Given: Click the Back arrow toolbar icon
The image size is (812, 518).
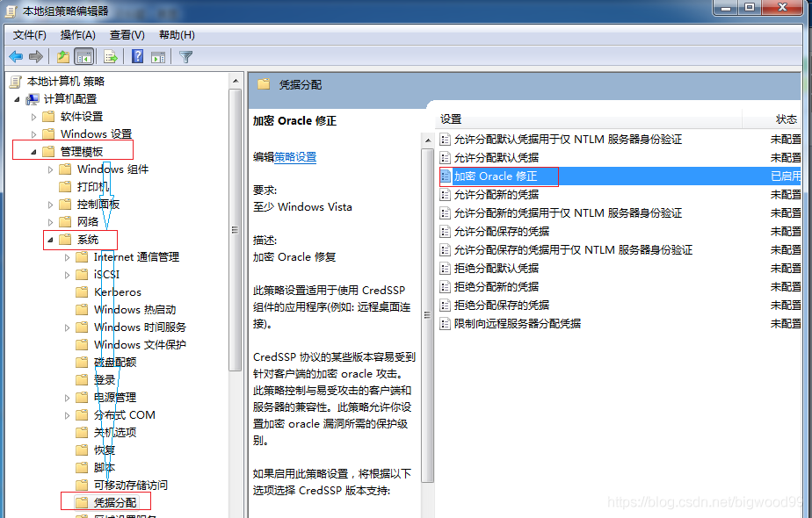Looking at the screenshot, I should 16,56.
